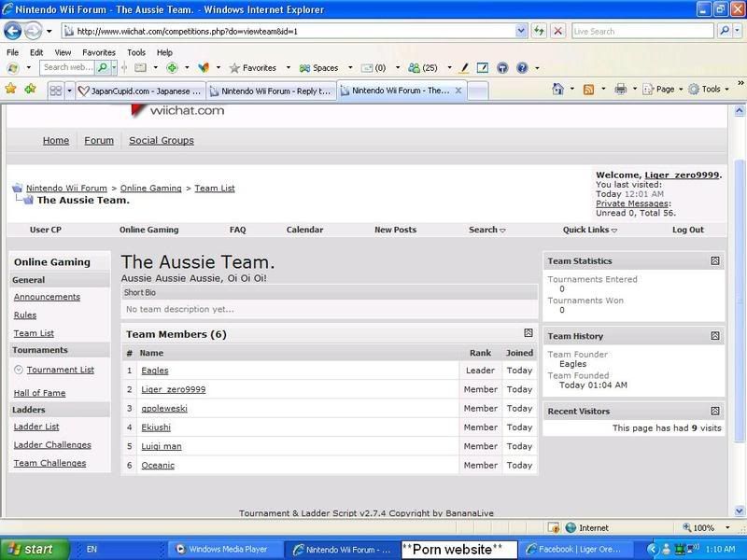Open a new blank tab
The image size is (747, 560).
(478, 91)
